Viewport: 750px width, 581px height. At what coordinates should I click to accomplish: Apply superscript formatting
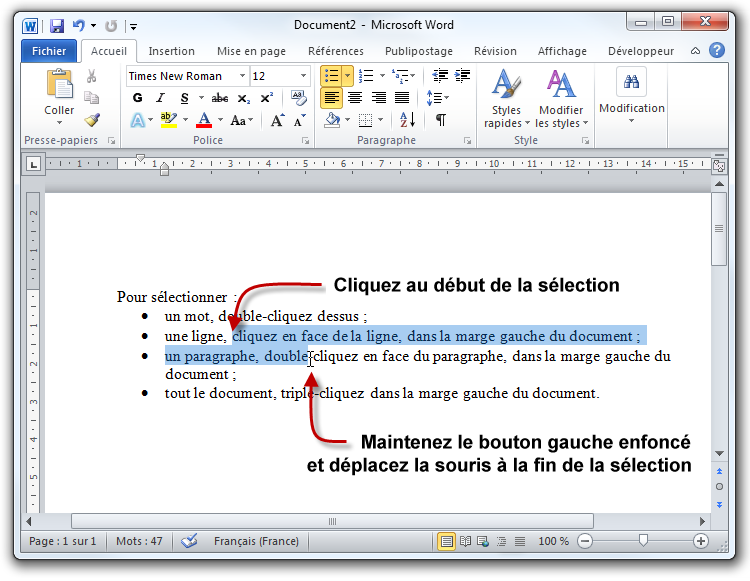[x=266, y=98]
